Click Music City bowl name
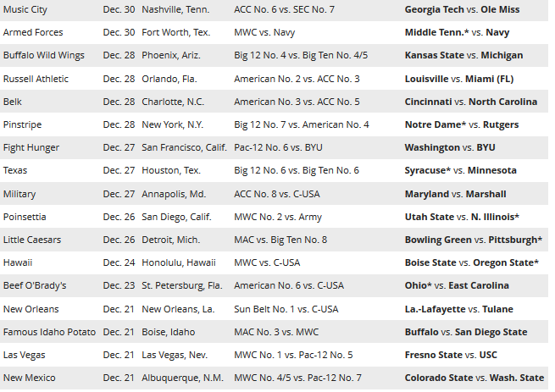Viewport: 555px width, 392px height. coord(25,9)
